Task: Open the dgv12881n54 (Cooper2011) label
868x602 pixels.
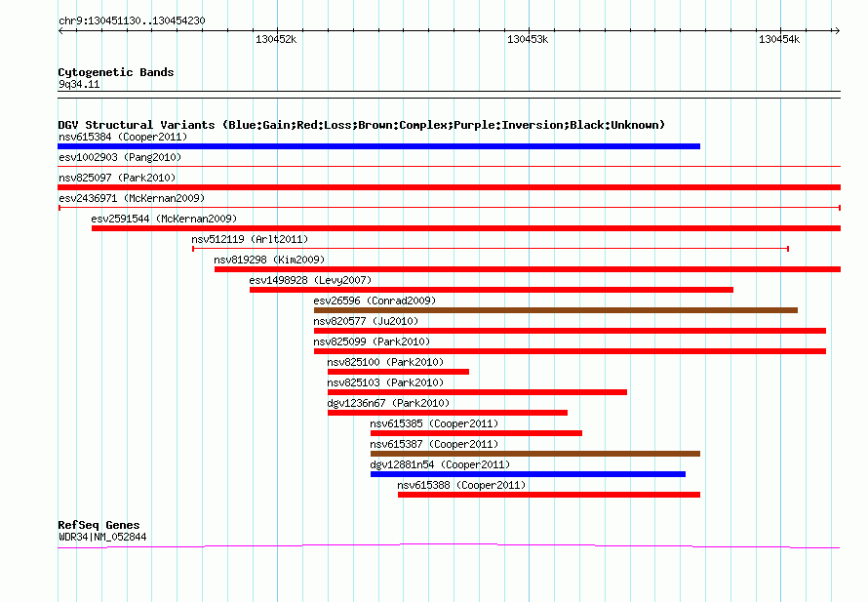Action: pos(440,464)
